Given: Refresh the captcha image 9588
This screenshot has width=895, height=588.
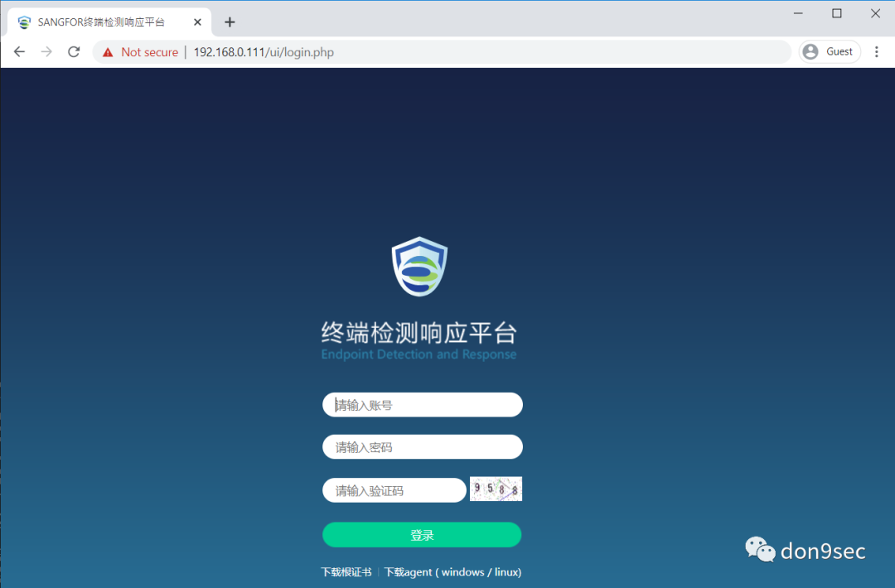Looking at the screenshot, I should [x=496, y=489].
